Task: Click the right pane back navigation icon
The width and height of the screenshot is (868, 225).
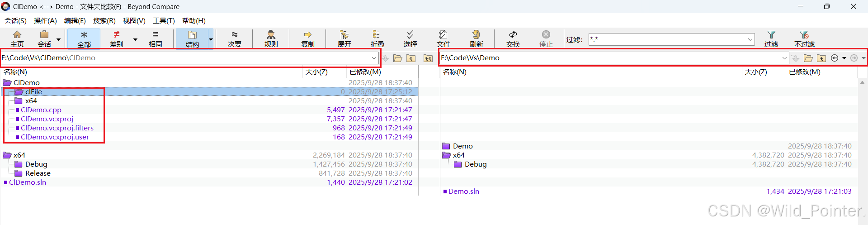Action: (835, 58)
